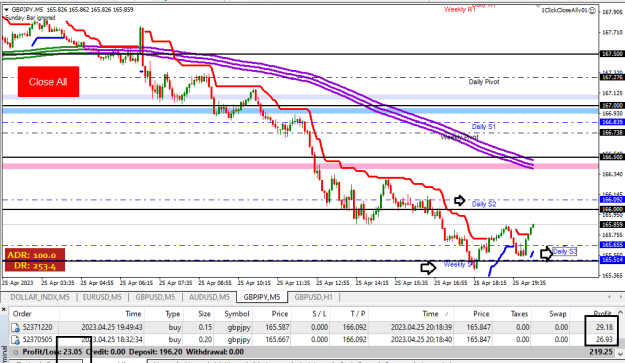Click the chart tabs left scroll arrow
This screenshot has width=625, height=363.
coord(609,297)
